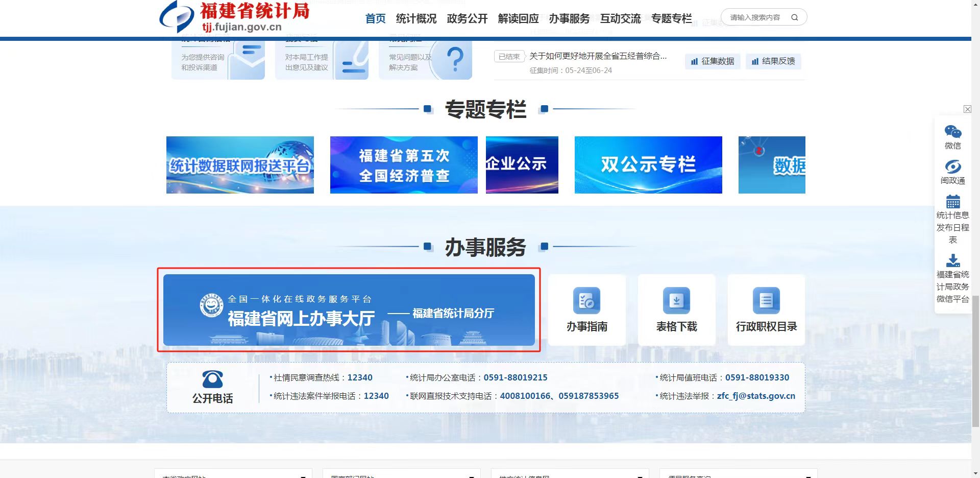This screenshot has width=980, height=478.
Task: Open the 互动交流 menu item
Action: tap(621, 18)
